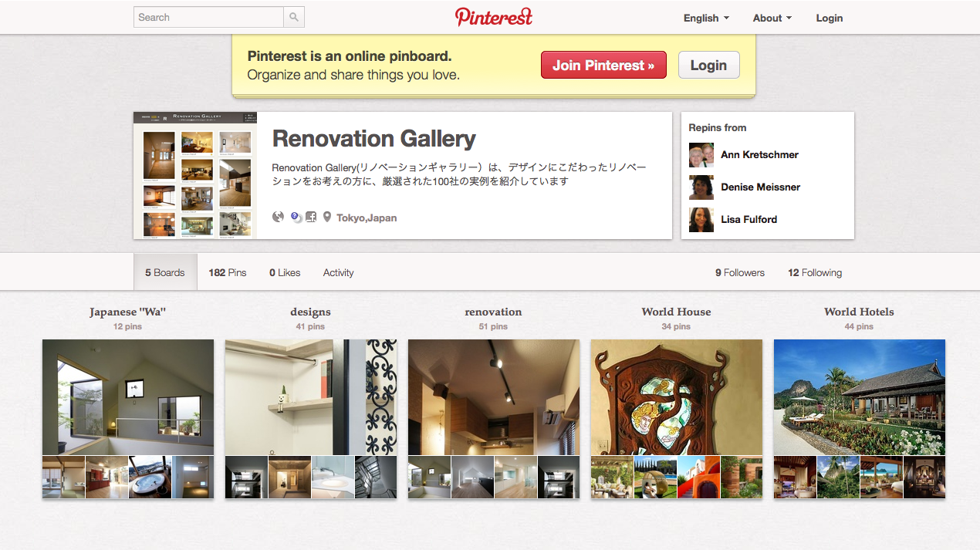980x550 pixels.
Task: Click the '41 pins' count under designs
Action: 310,327
